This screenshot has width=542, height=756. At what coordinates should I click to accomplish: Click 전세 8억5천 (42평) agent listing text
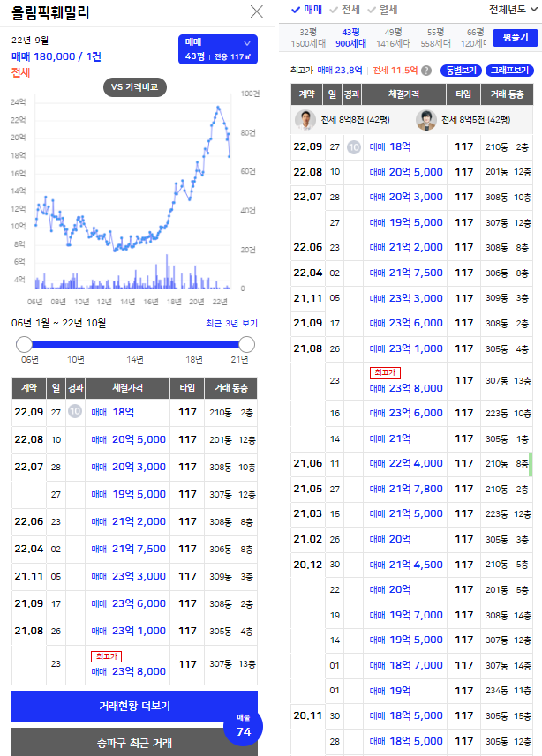[476, 120]
